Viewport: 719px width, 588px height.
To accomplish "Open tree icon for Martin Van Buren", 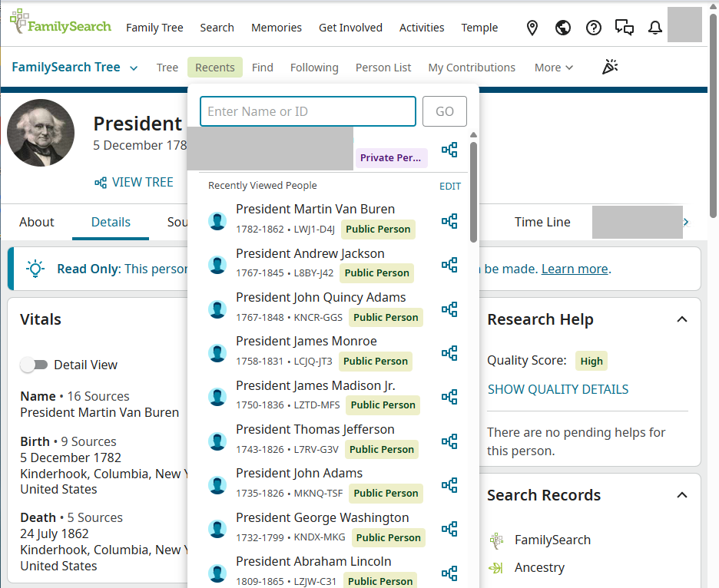I will pos(449,221).
